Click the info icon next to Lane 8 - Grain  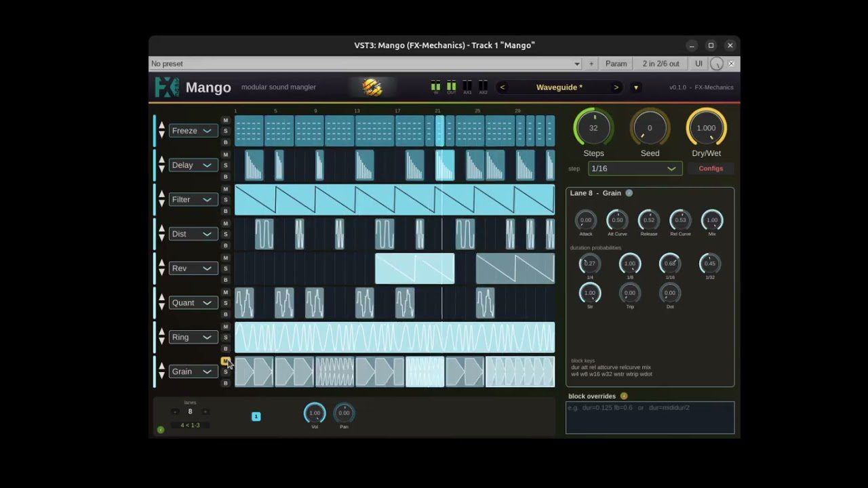point(629,193)
